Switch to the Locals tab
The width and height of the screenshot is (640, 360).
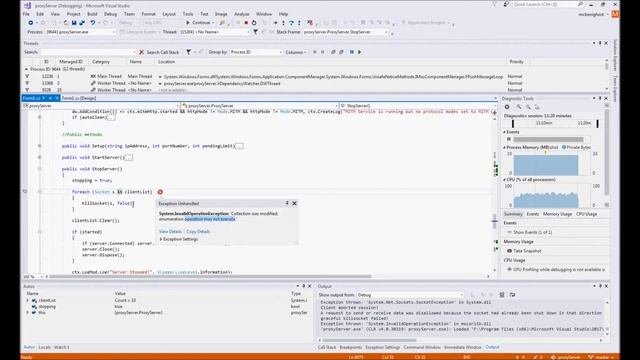[44, 347]
